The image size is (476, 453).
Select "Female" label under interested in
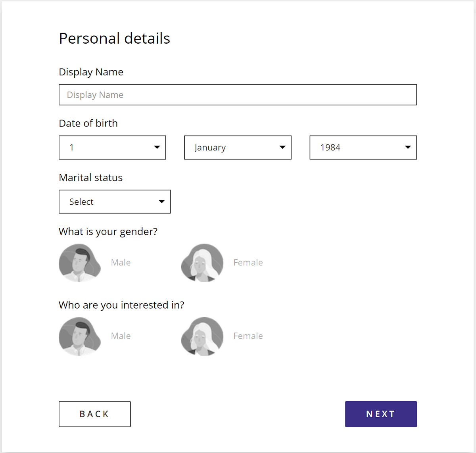pyautogui.click(x=248, y=336)
